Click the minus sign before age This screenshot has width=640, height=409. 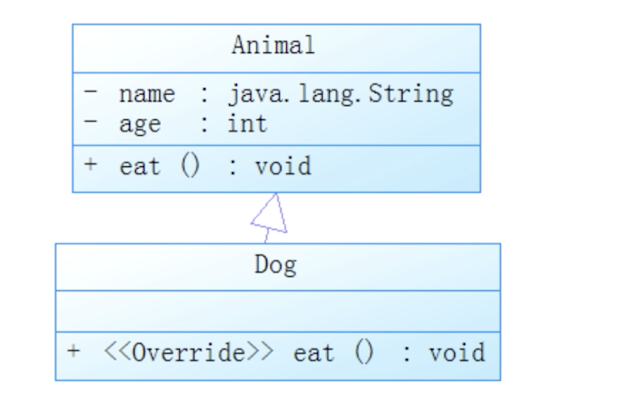(x=91, y=123)
